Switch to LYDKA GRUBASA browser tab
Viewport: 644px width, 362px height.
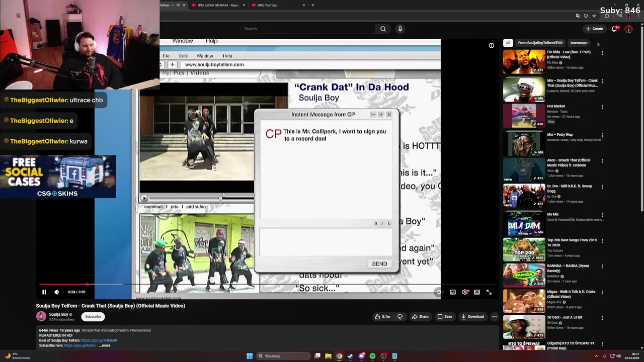(217, 5)
